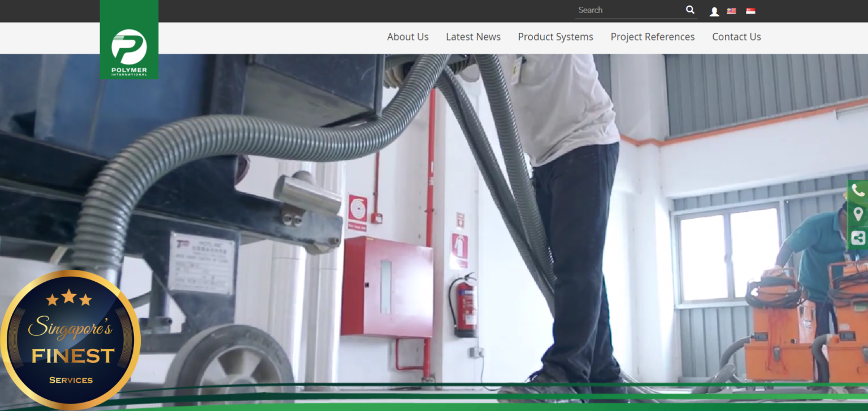Select the Malaysia flag icon
Screen dimensions: 868x411
731,11
